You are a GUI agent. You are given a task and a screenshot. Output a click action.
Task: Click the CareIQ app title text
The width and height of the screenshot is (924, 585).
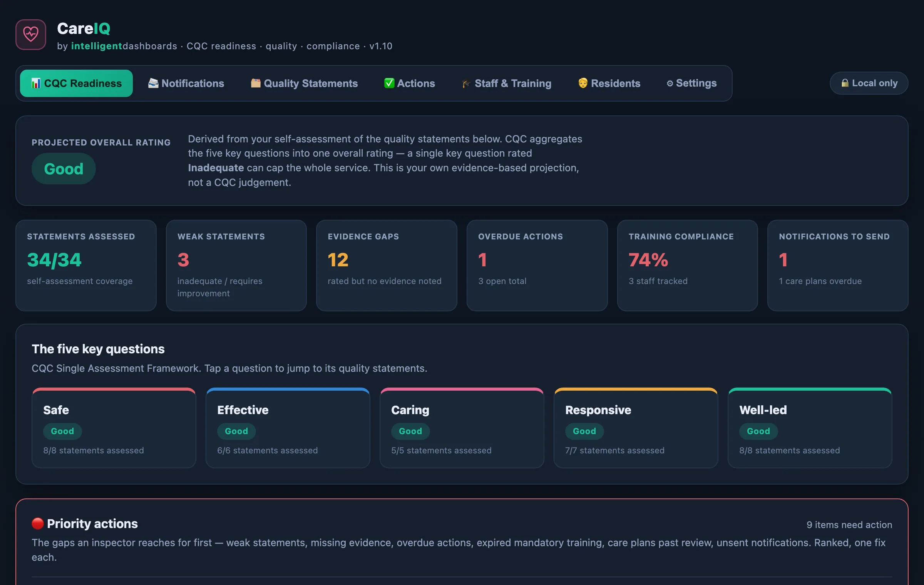pos(84,28)
